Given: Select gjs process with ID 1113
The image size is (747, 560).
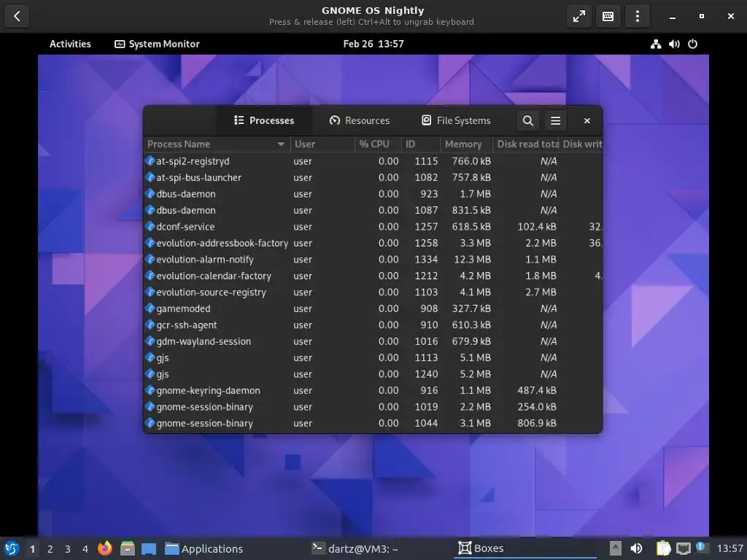Looking at the screenshot, I should coord(373,357).
